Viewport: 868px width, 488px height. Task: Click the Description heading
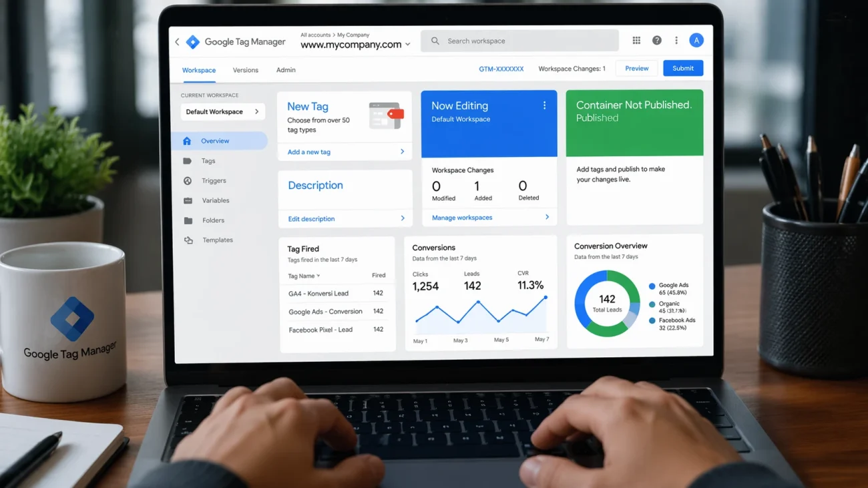click(315, 186)
